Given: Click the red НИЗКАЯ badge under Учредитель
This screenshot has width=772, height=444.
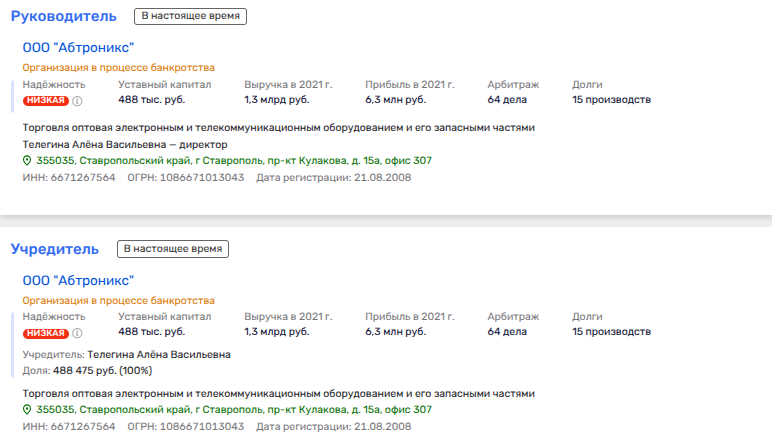Looking at the screenshot, I should tap(45, 332).
